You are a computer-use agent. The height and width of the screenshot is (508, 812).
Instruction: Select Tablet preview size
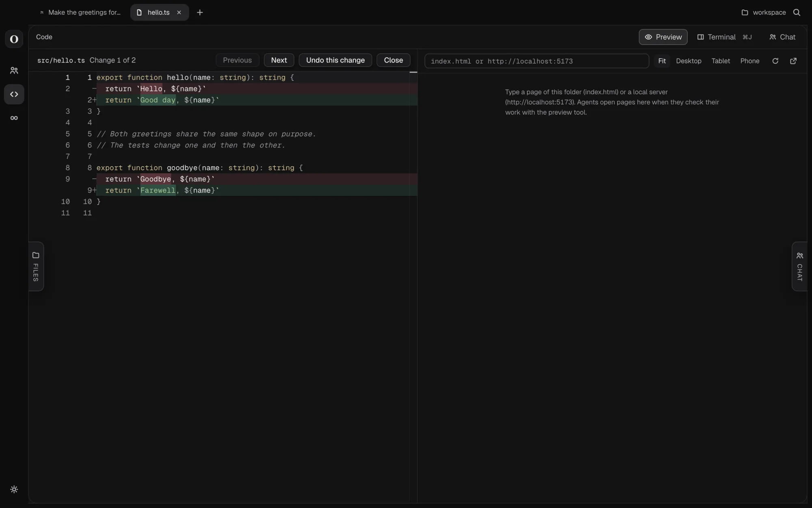pyautogui.click(x=721, y=61)
